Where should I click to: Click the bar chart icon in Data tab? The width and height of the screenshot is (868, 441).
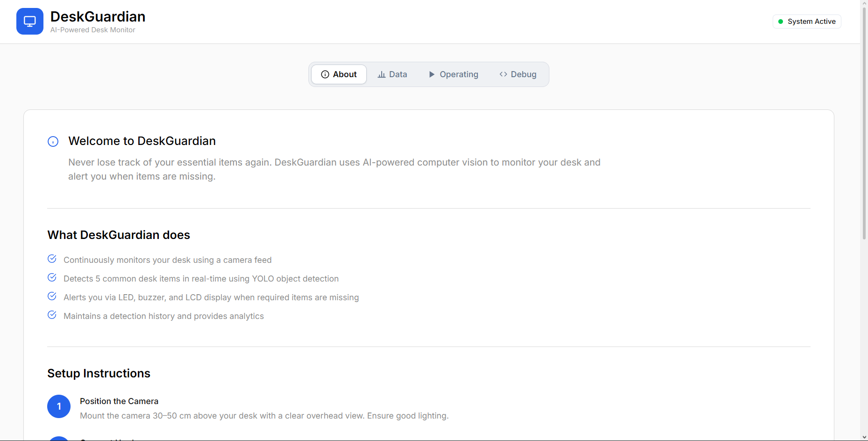382,74
